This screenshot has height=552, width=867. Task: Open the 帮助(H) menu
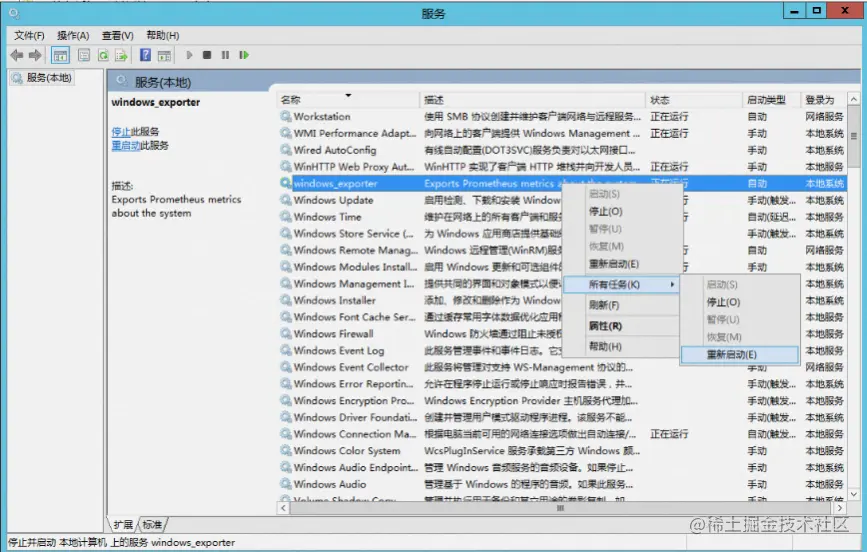163,35
